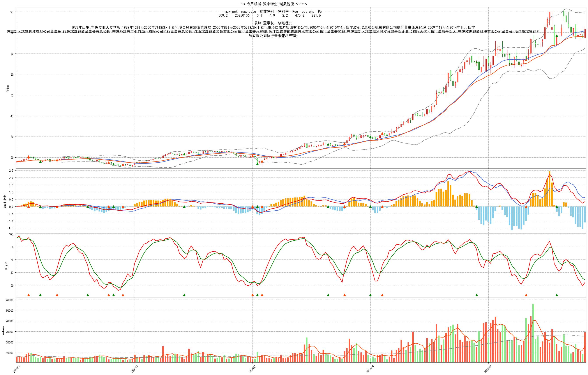Click the last green triangle in the KDJ panel

pyautogui.click(x=557, y=295)
